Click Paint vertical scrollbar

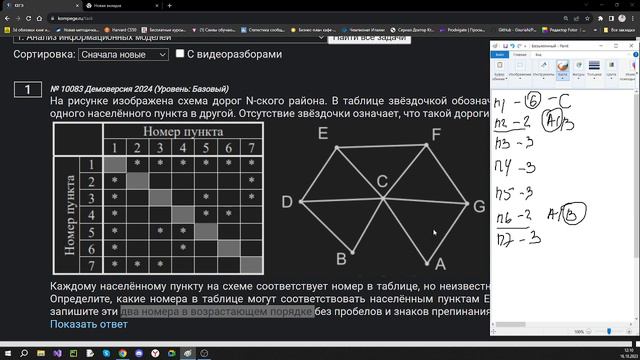(637, 176)
